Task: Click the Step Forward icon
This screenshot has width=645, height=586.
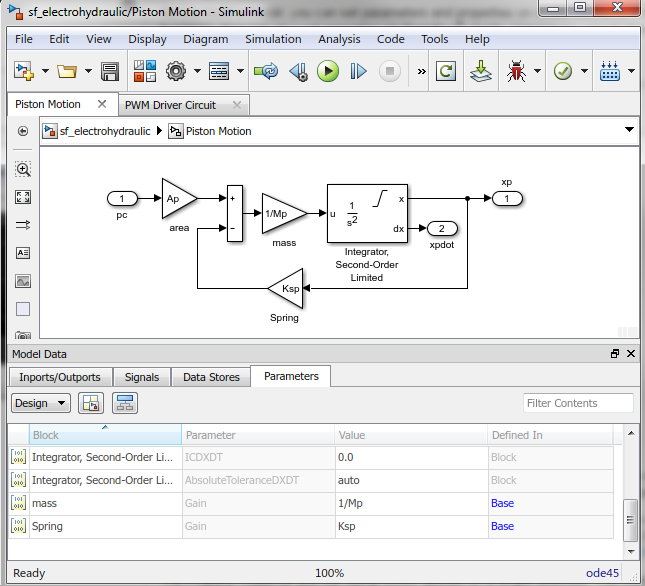Action: 359,71
